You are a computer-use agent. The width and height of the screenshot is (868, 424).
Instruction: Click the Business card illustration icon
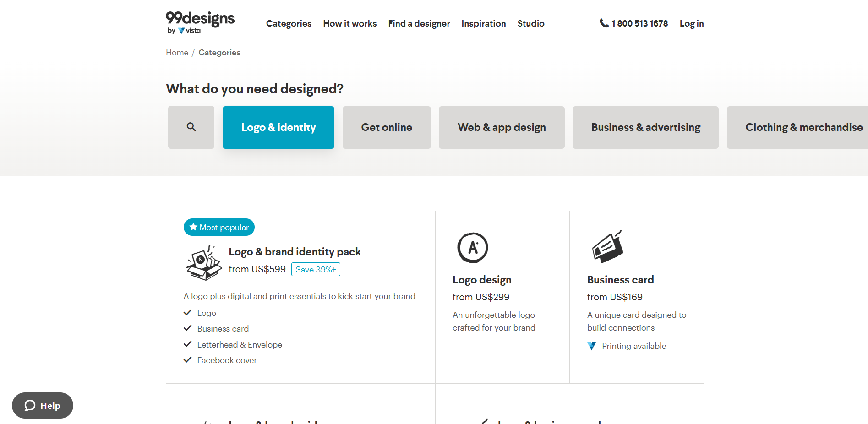pos(607,247)
